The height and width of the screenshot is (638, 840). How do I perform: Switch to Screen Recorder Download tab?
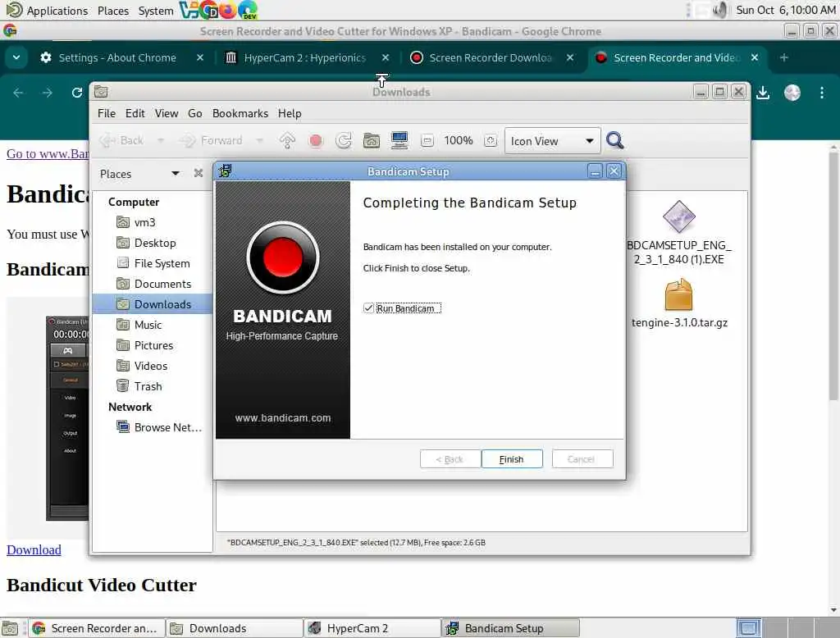491,57
